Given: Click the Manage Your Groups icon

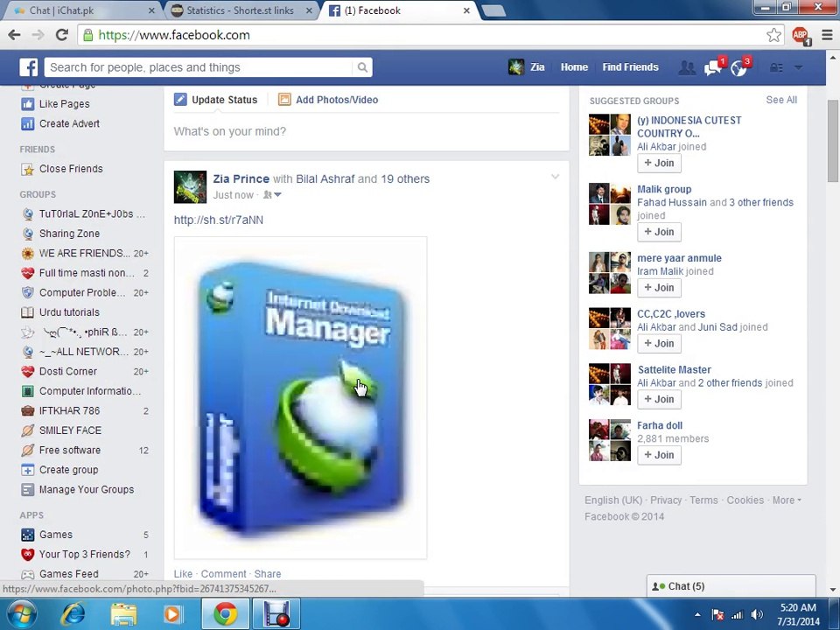Looking at the screenshot, I should pyautogui.click(x=27, y=490).
